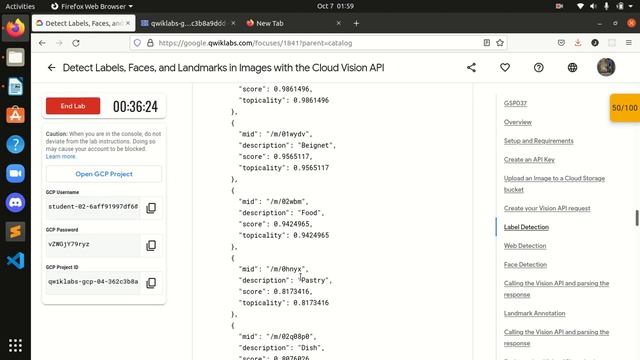Launch Sublime Text from the dock

click(x=16, y=231)
